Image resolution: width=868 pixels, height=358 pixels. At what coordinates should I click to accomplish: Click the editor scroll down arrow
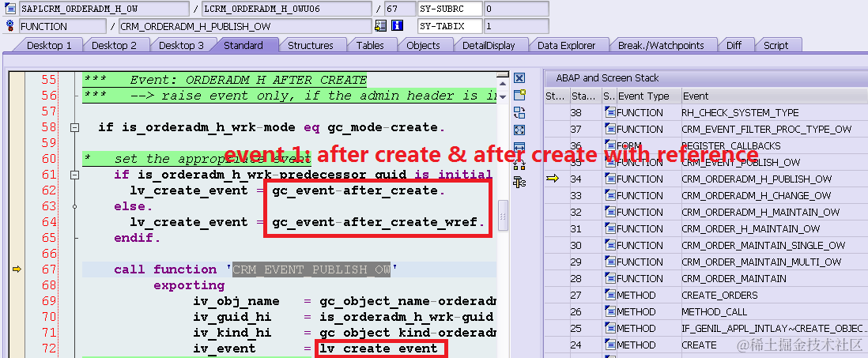pos(503,97)
